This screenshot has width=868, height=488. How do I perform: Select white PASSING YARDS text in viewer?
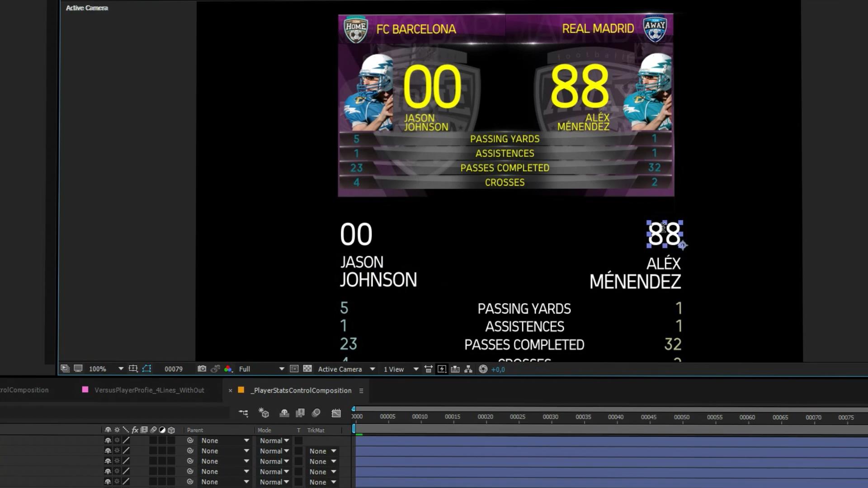(x=524, y=309)
